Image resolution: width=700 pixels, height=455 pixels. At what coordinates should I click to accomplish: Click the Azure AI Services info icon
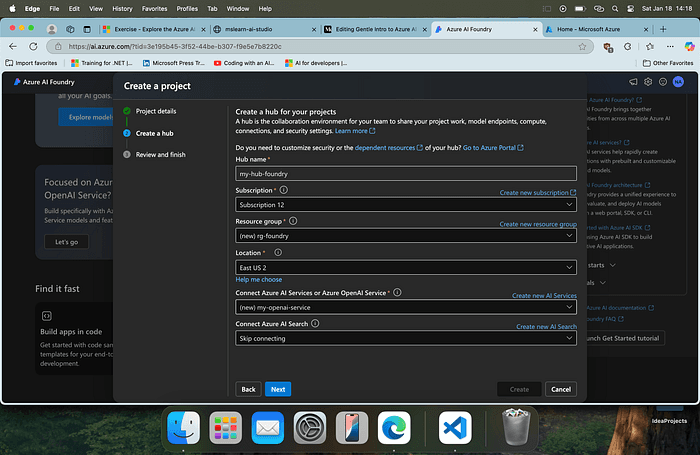coord(397,292)
